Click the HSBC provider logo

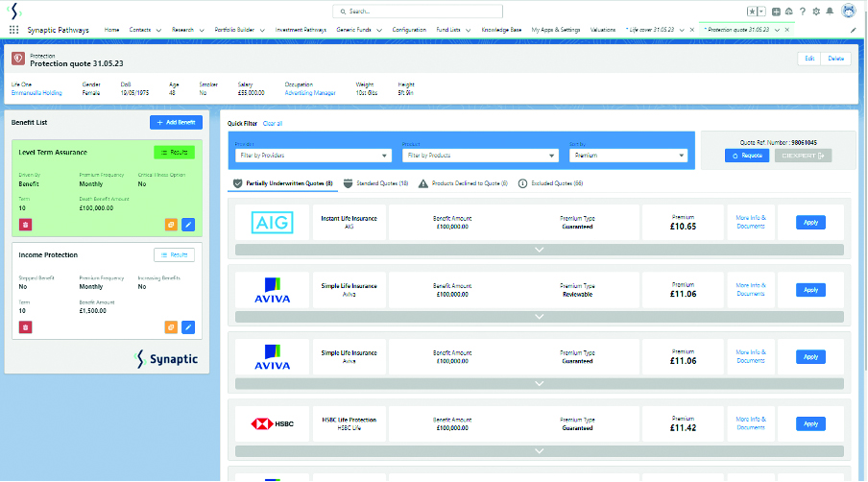(x=273, y=423)
